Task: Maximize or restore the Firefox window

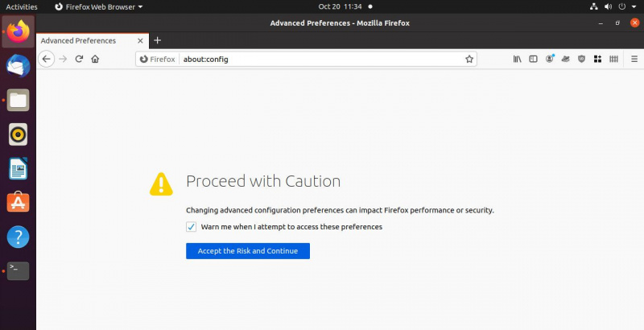Action: [617, 23]
